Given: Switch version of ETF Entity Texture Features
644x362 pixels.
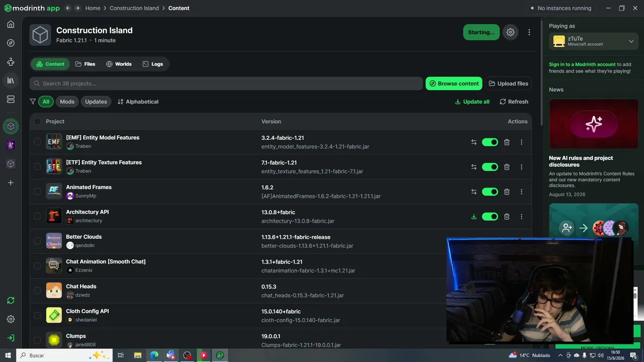Looking at the screenshot, I should [x=473, y=167].
